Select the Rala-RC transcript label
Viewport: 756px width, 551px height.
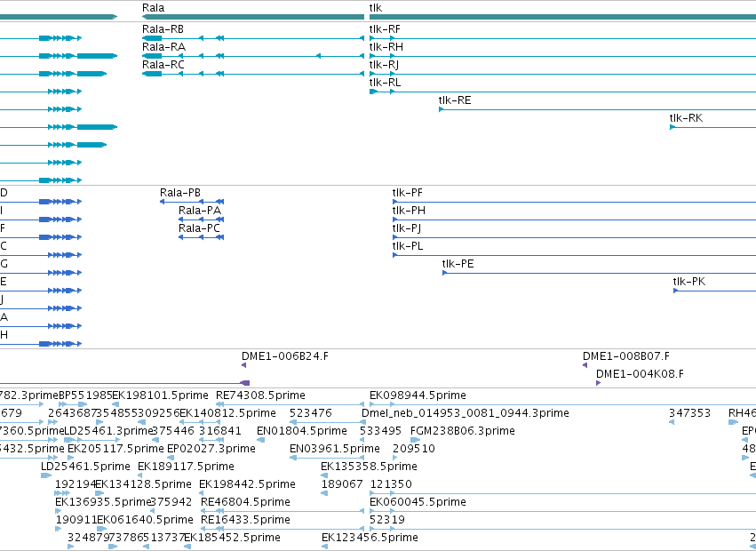point(163,65)
